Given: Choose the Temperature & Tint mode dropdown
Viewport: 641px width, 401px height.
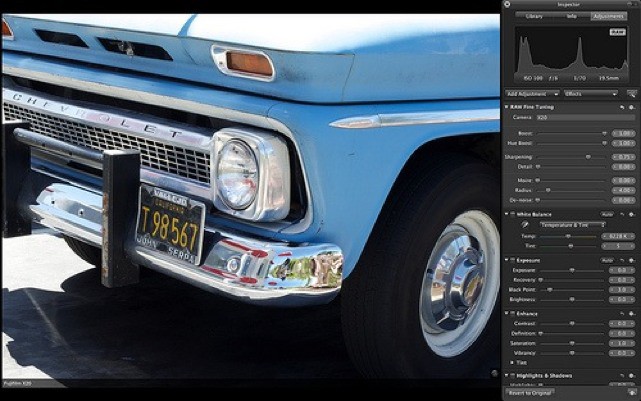Looking at the screenshot, I should click(572, 225).
